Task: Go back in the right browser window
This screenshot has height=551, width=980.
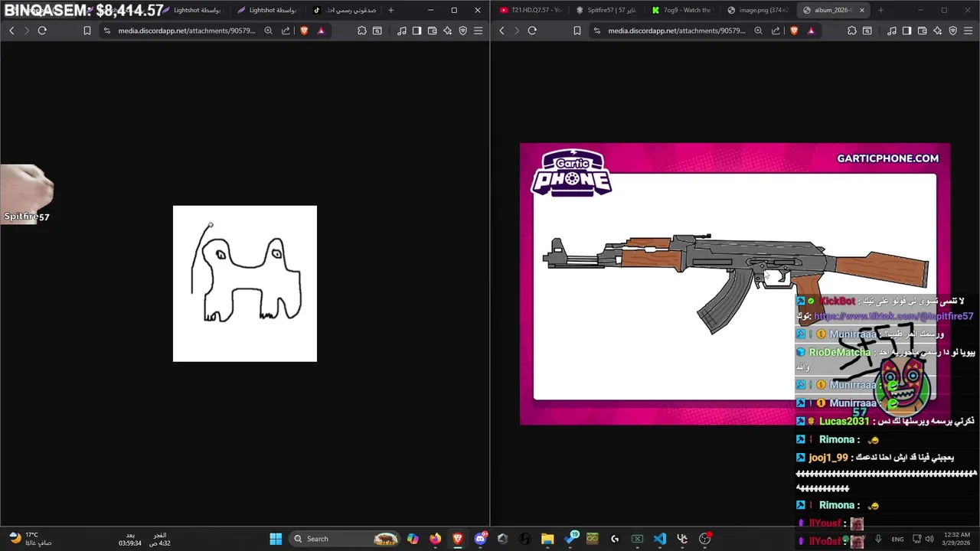Action: [x=501, y=31]
